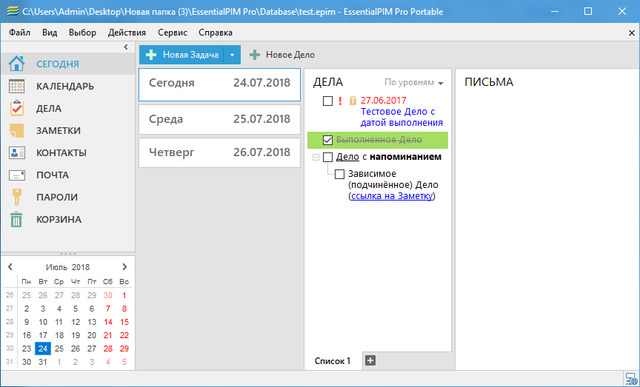640x387 pixels.
Task: Select date 24 in mini calendar
Action: pyautogui.click(x=43, y=349)
